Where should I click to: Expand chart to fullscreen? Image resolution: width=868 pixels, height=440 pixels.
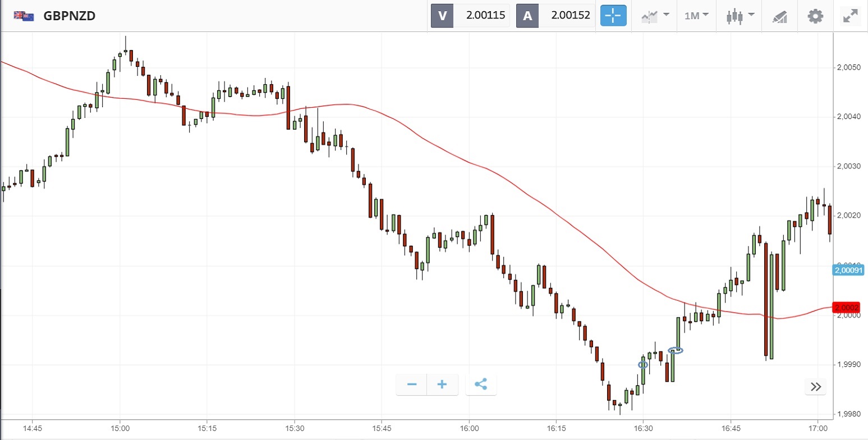coord(851,16)
